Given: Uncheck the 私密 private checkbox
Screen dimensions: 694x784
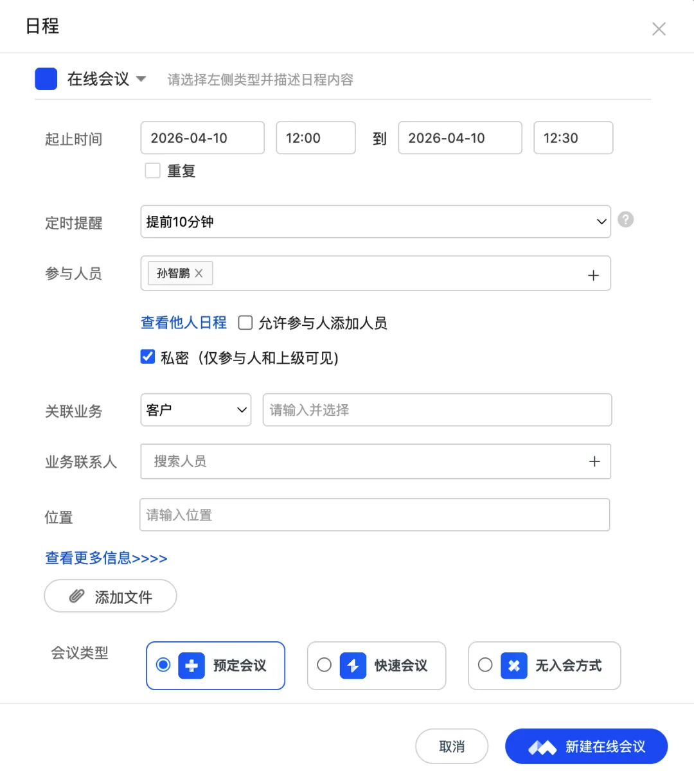Looking at the screenshot, I should [x=148, y=357].
